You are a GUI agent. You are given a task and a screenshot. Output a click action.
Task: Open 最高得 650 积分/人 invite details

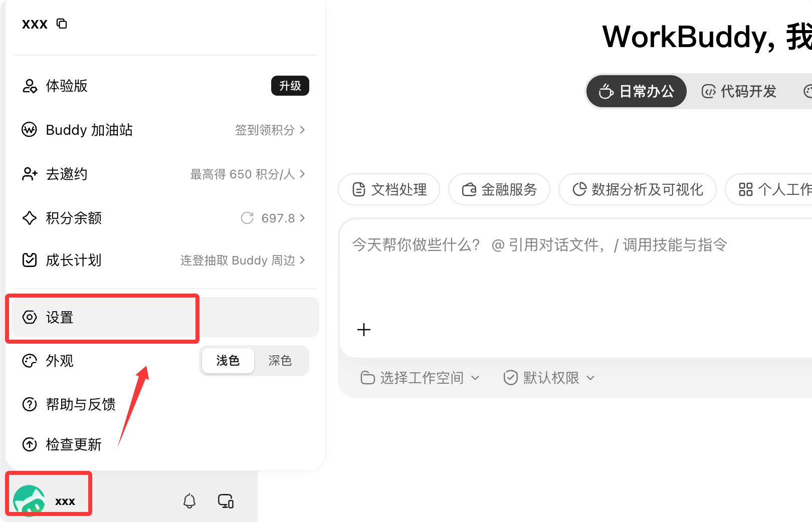click(248, 174)
